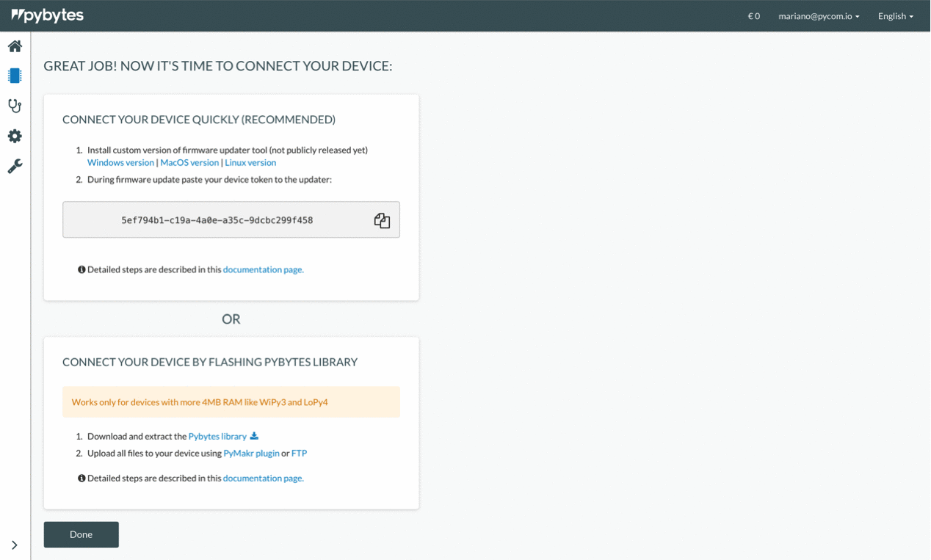Open the English language dropdown
The image size is (931, 560).
[x=895, y=16]
